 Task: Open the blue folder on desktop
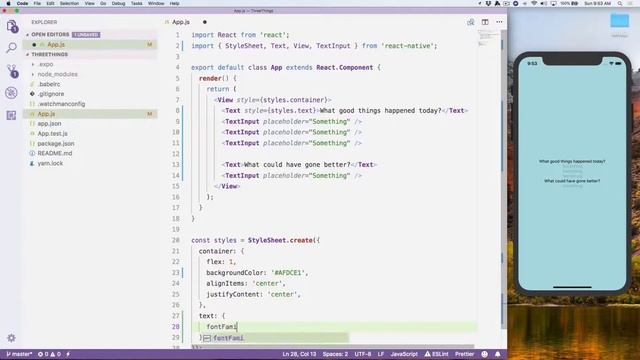pos(619,21)
